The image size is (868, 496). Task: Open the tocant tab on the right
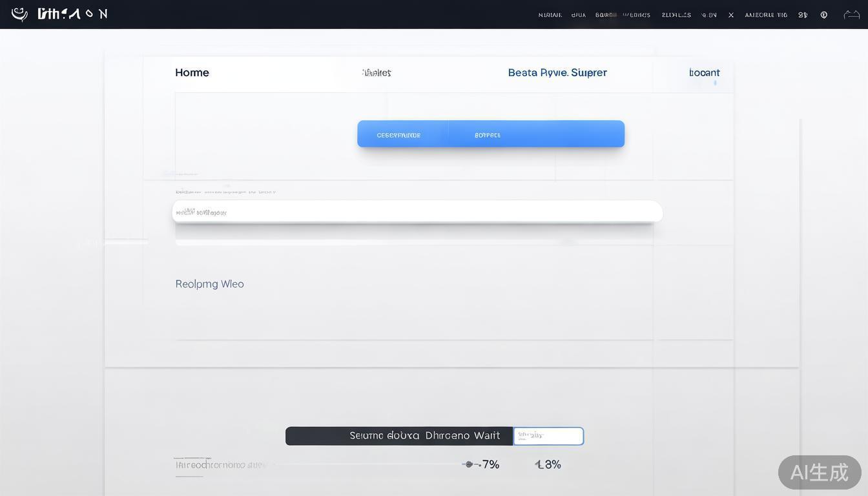(704, 72)
